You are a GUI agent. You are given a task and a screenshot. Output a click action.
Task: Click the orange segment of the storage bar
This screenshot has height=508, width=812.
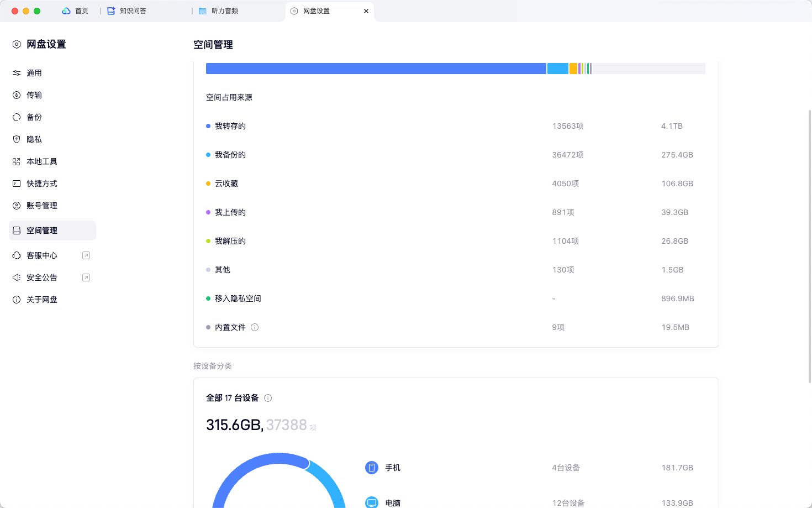[x=573, y=69]
